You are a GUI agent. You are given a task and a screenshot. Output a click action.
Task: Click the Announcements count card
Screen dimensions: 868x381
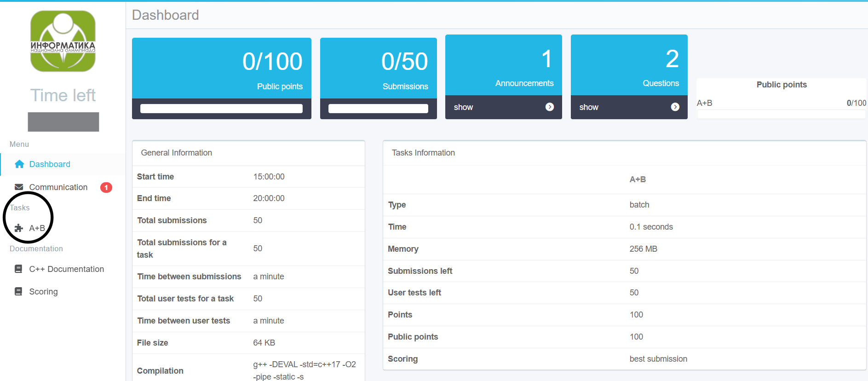click(504, 65)
